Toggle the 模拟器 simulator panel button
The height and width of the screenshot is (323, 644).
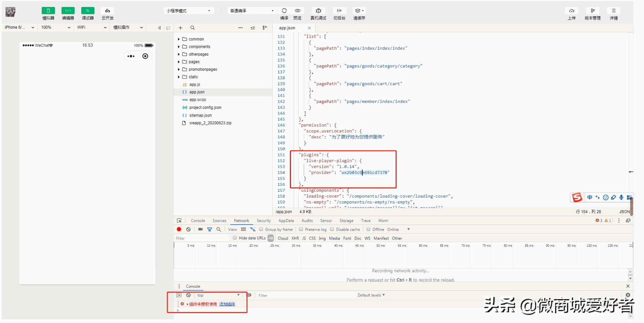pos(48,11)
